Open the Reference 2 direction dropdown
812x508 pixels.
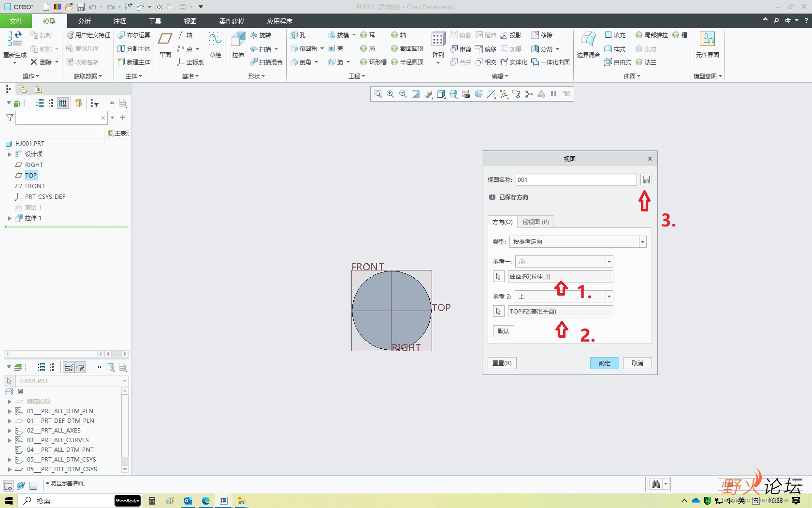click(609, 297)
